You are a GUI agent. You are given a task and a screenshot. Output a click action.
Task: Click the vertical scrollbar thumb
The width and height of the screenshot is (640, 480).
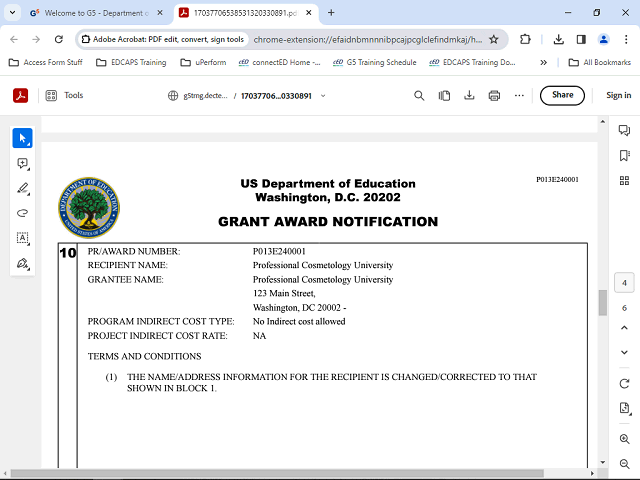pos(602,302)
